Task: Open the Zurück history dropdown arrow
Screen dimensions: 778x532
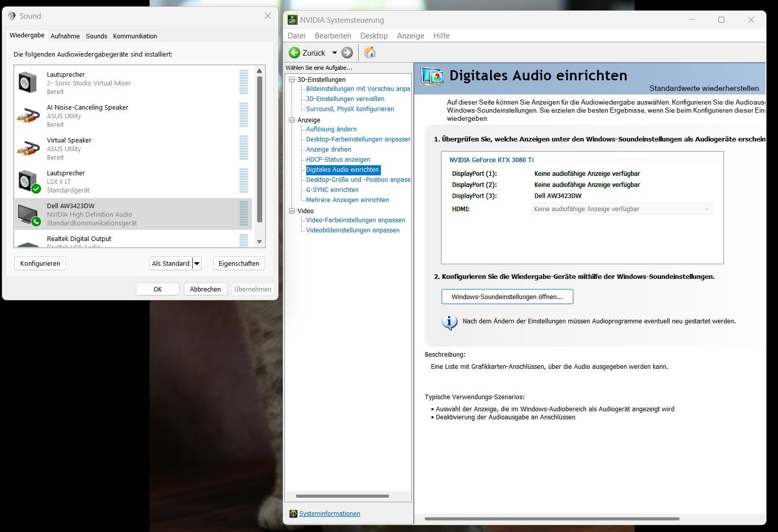Action: 334,53
